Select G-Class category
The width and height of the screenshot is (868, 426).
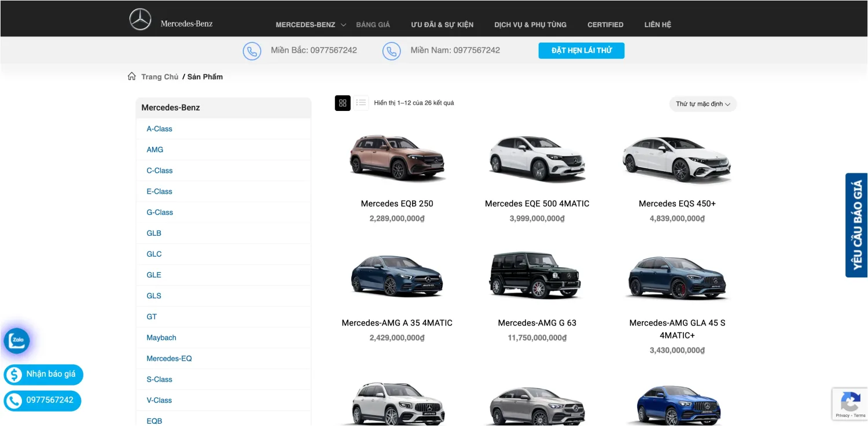160,212
